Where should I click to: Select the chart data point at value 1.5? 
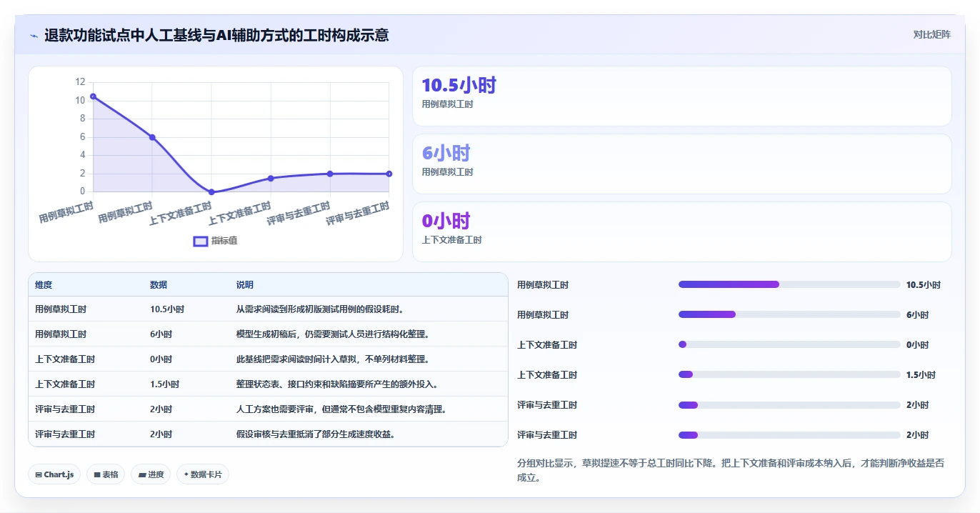pos(271,178)
